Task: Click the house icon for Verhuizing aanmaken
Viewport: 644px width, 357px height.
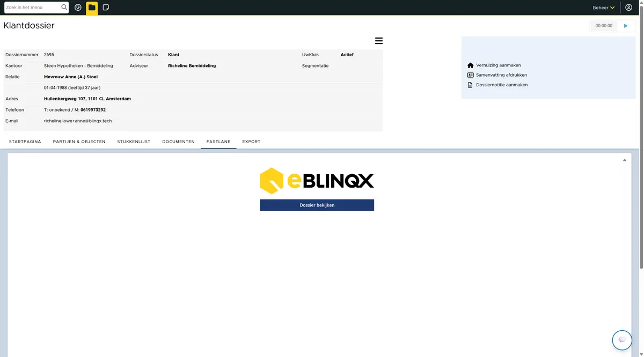Action: click(471, 65)
